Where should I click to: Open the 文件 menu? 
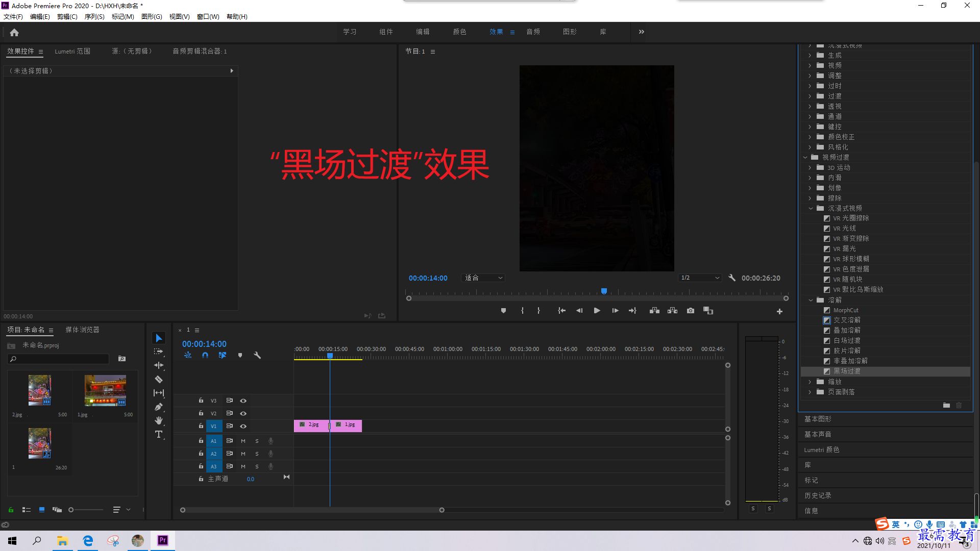(x=13, y=16)
